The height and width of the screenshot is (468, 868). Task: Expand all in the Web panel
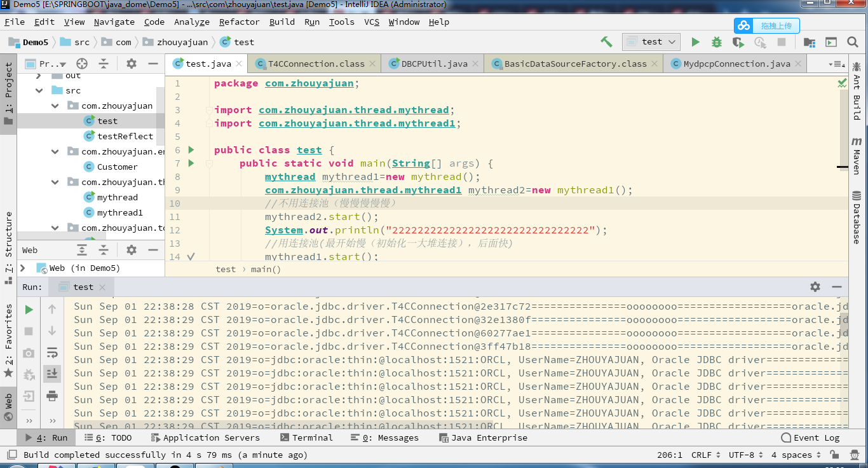[x=82, y=250]
